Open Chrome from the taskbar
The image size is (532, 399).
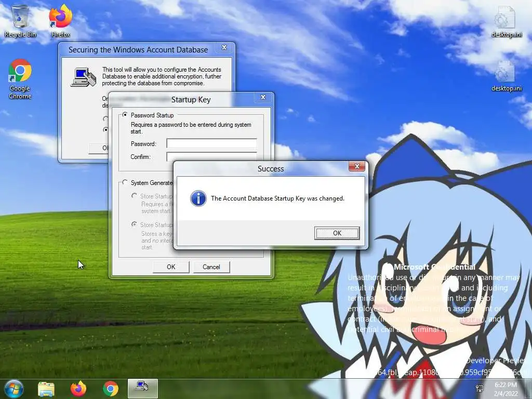tap(111, 389)
